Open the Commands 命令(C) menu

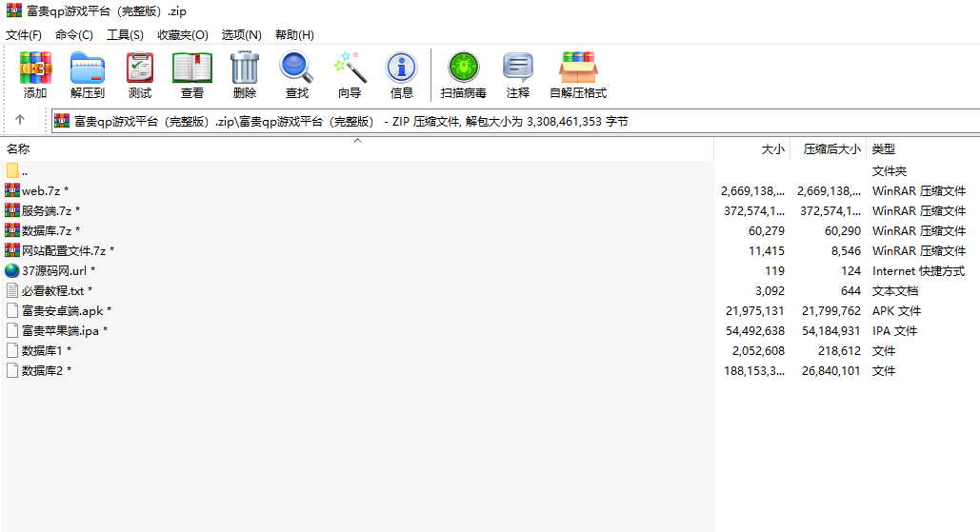[73, 35]
